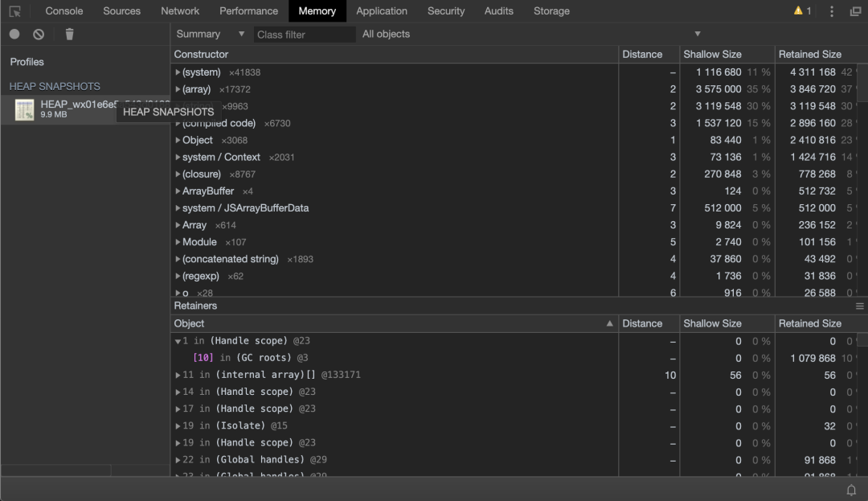Open the DevTools three-dot menu
Image resolution: width=868 pixels, height=501 pixels.
point(832,11)
